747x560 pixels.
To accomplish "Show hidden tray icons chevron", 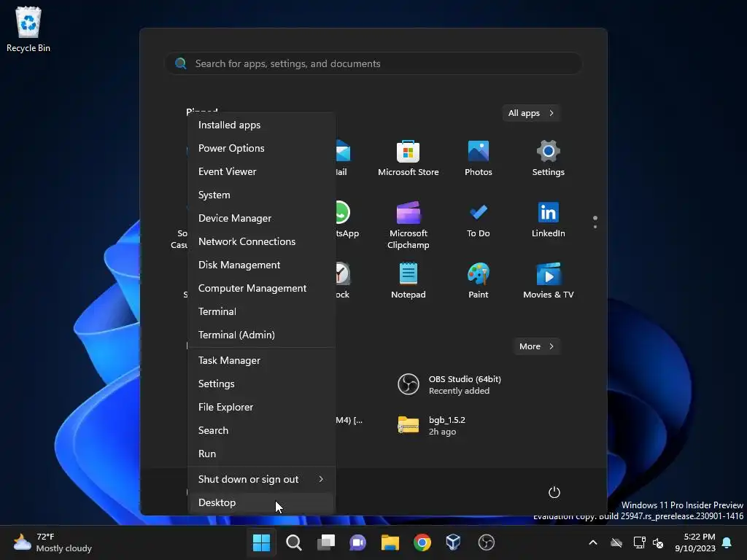I will (x=593, y=542).
